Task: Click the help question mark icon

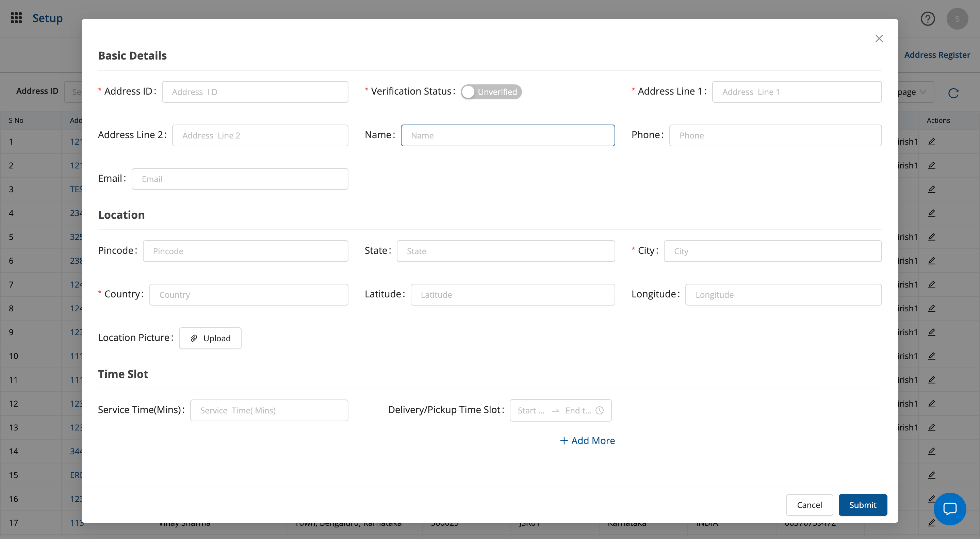Action: click(928, 18)
